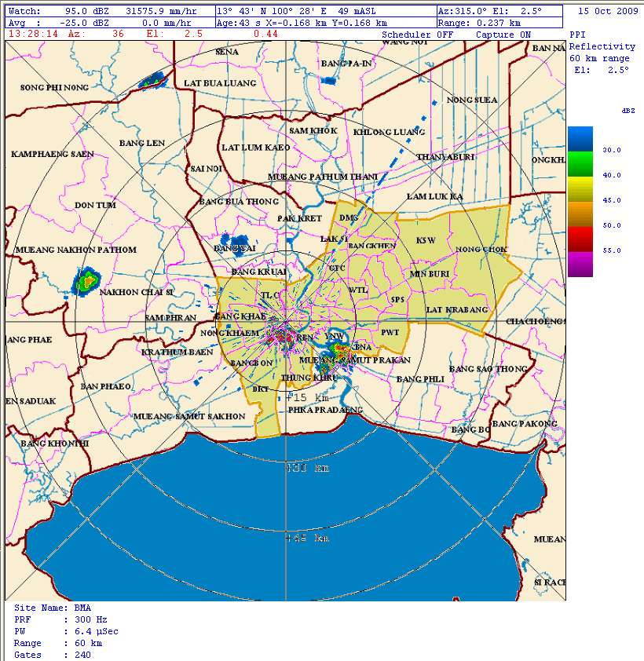Select the green dBZ legend color block

pos(580,163)
